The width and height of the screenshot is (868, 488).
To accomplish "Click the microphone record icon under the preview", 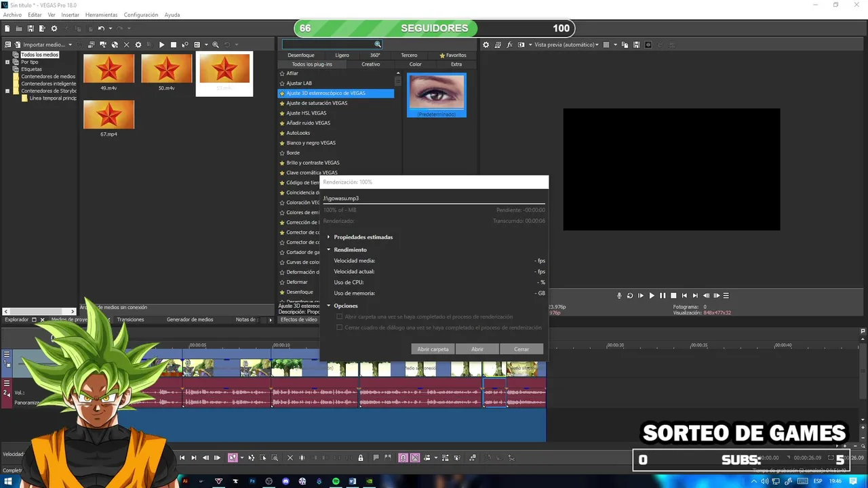I will pyautogui.click(x=619, y=296).
